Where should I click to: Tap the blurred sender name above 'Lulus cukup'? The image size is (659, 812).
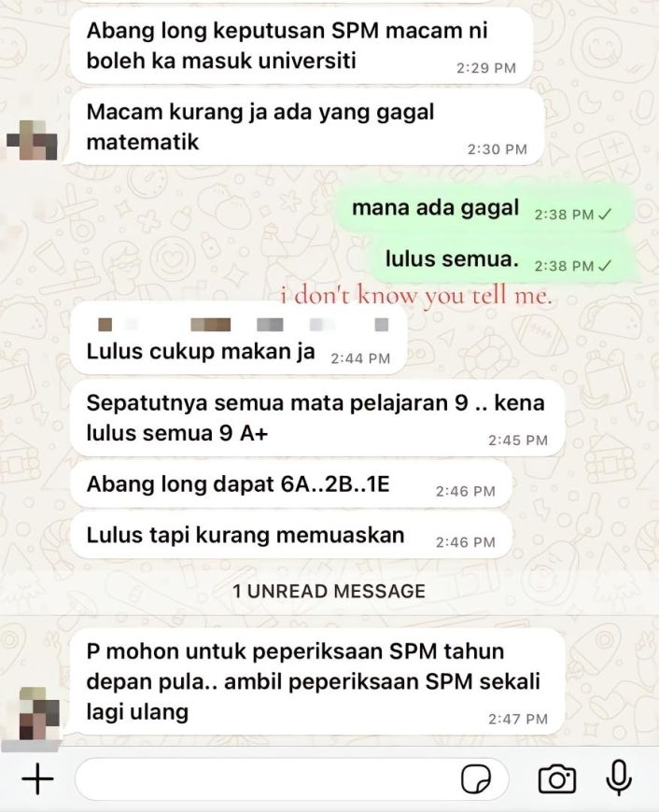point(244,325)
